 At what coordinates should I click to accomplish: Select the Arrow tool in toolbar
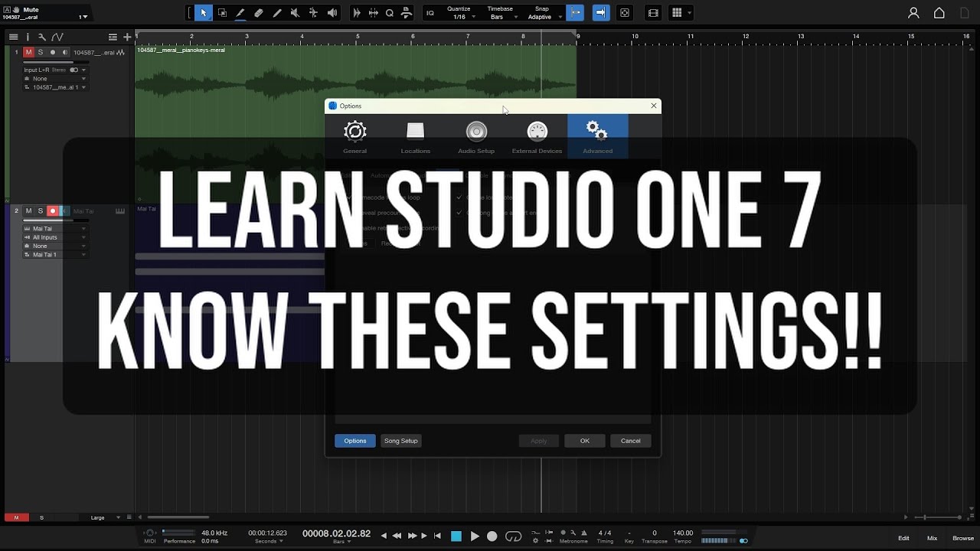(204, 13)
